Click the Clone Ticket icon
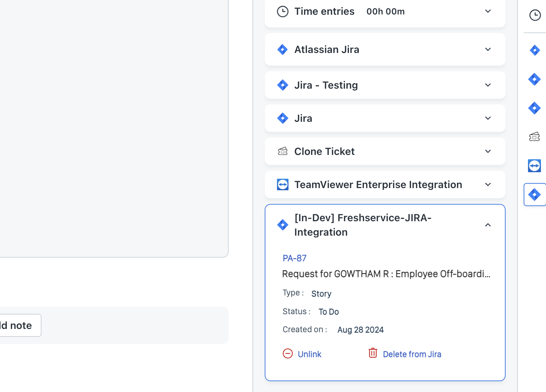Screen dimensions: 546x392 [283, 151]
